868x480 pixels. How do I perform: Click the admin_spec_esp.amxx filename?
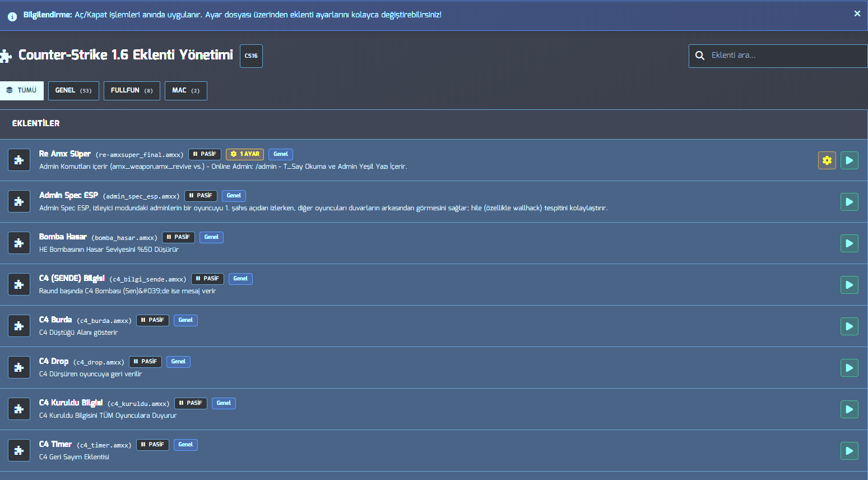141,196
